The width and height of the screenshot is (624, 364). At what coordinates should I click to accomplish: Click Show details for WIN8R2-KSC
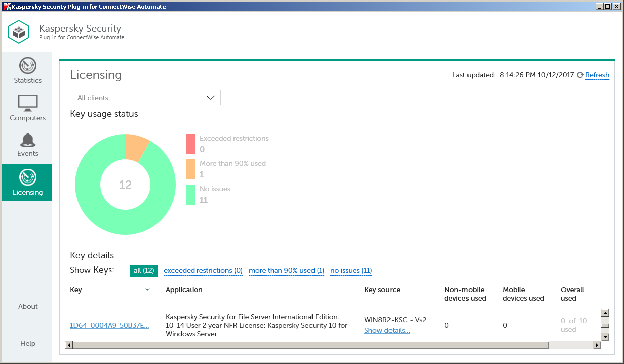tap(387, 330)
